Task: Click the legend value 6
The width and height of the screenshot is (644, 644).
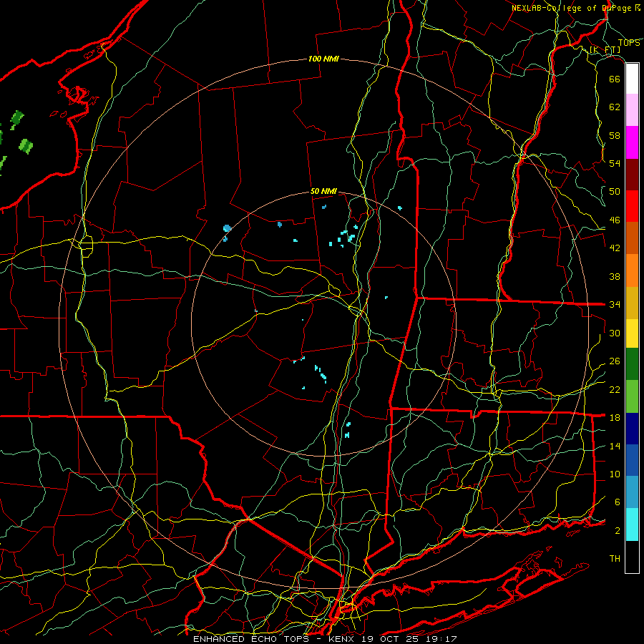Action: 618,502
